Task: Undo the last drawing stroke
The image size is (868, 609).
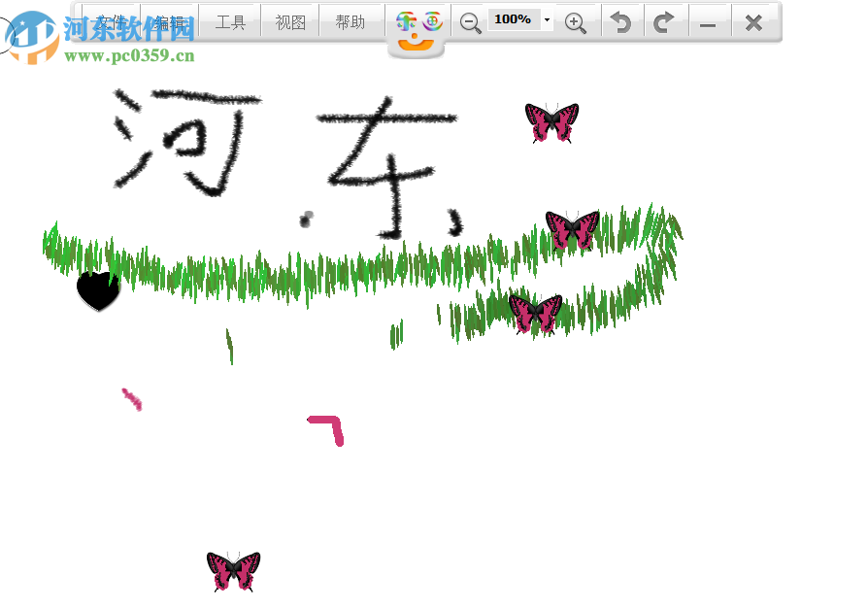Action: [x=621, y=22]
